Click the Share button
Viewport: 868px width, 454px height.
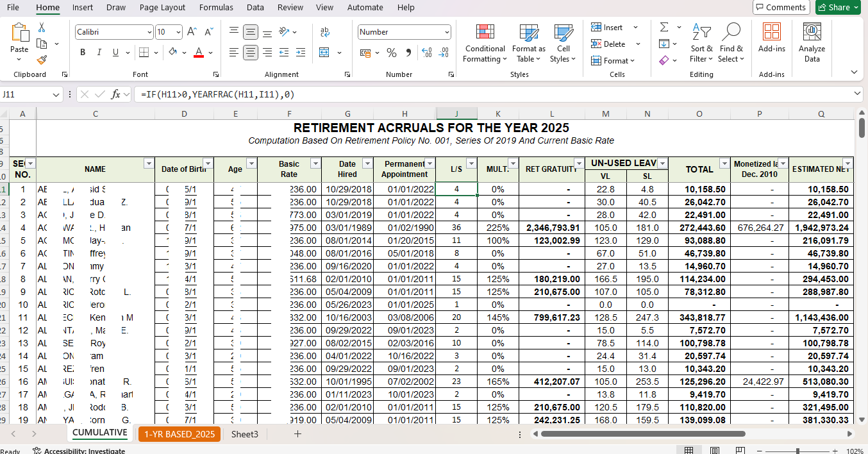[838, 8]
